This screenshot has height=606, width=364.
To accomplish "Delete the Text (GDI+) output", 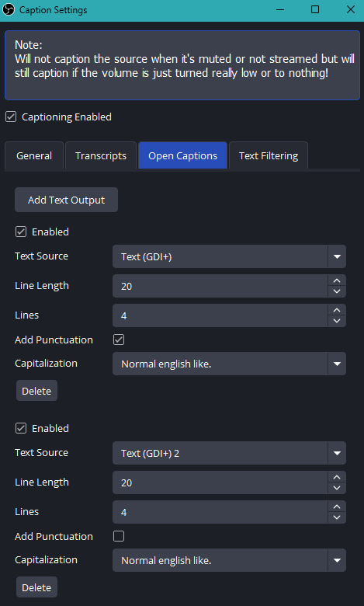I will [36, 391].
